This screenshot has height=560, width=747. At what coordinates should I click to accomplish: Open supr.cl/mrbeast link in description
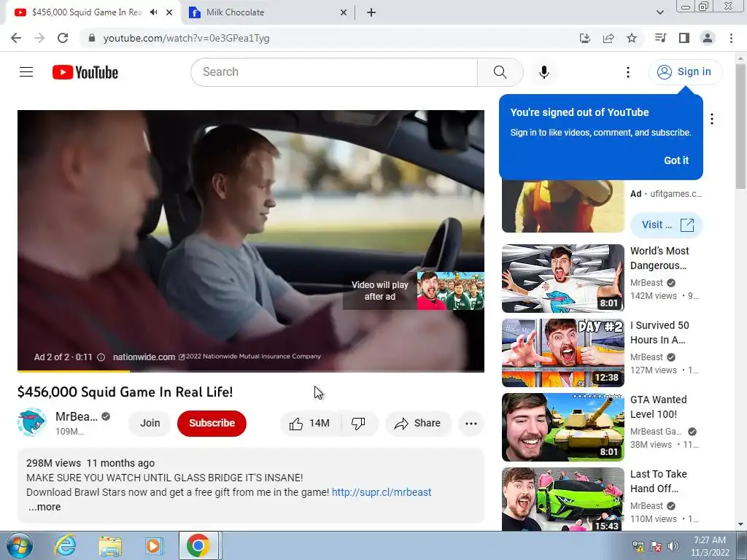(382, 492)
